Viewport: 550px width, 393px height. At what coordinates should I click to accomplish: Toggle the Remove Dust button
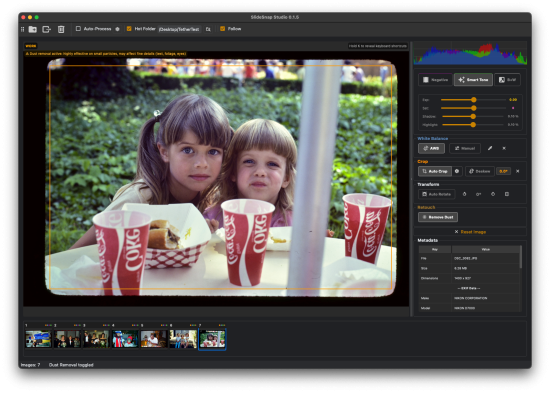point(438,217)
